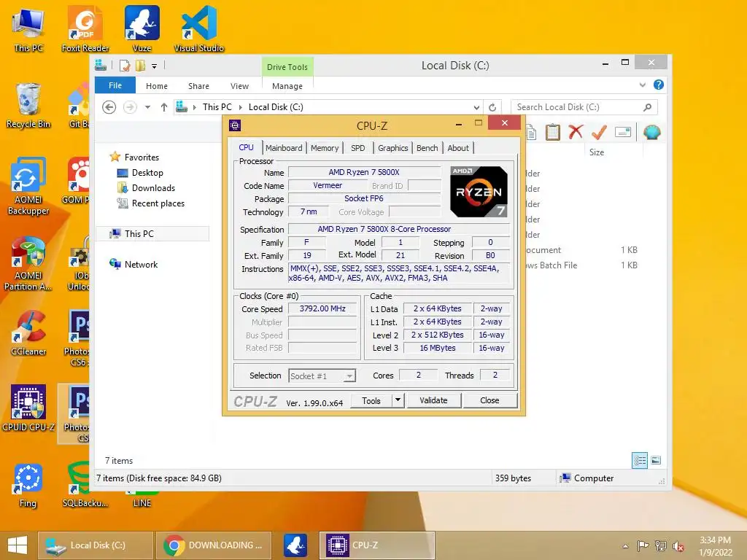The image size is (747, 560).
Task: Click the orange checkmark toolbar icon
Action: pyautogui.click(x=599, y=132)
